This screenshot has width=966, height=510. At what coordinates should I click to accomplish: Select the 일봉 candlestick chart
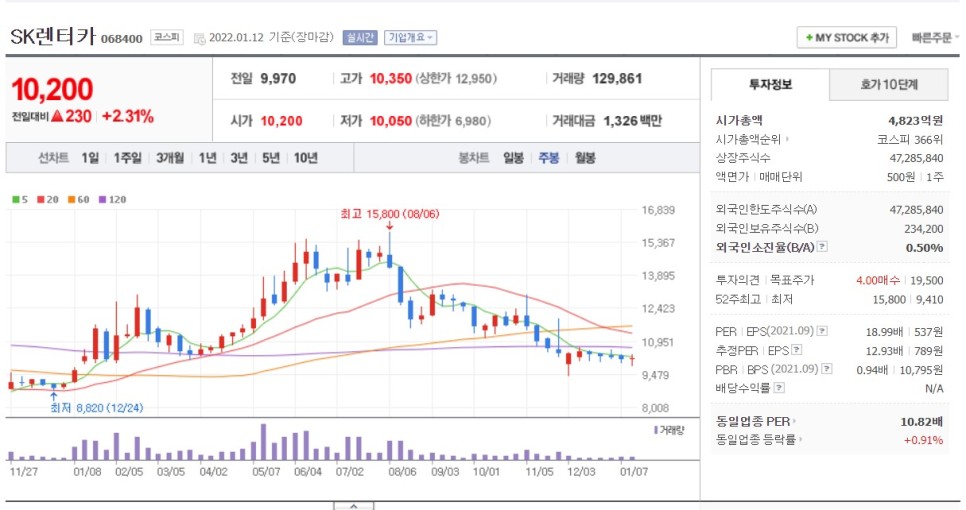tap(513, 158)
